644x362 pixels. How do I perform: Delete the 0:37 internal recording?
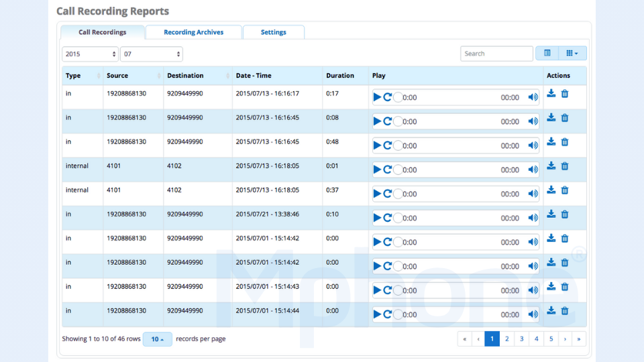coord(565,190)
